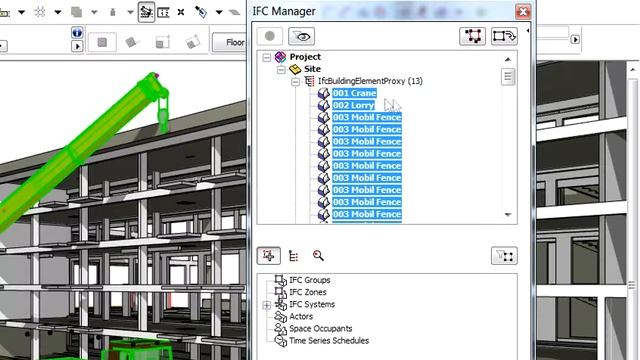Click the yellow Site icon
This screenshot has width=640, height=360.
tap(295, 69)
